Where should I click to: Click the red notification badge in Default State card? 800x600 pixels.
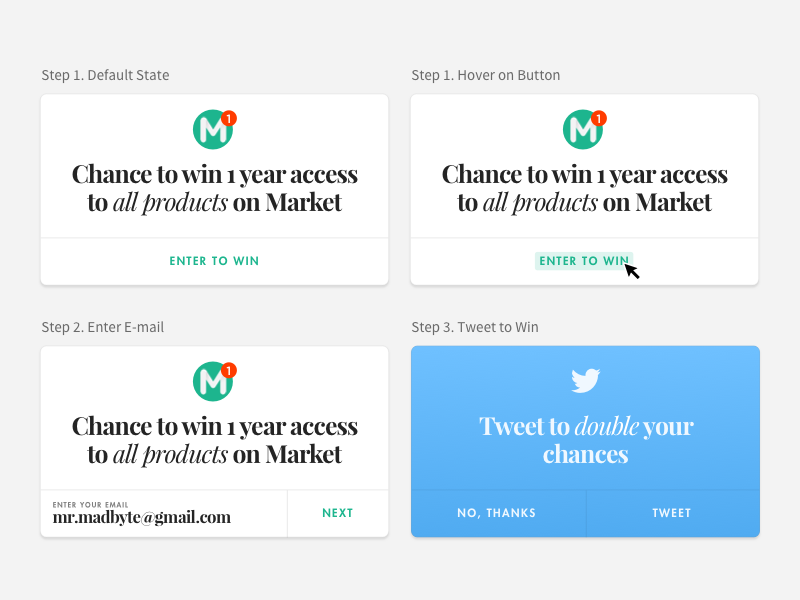[229, 118]
